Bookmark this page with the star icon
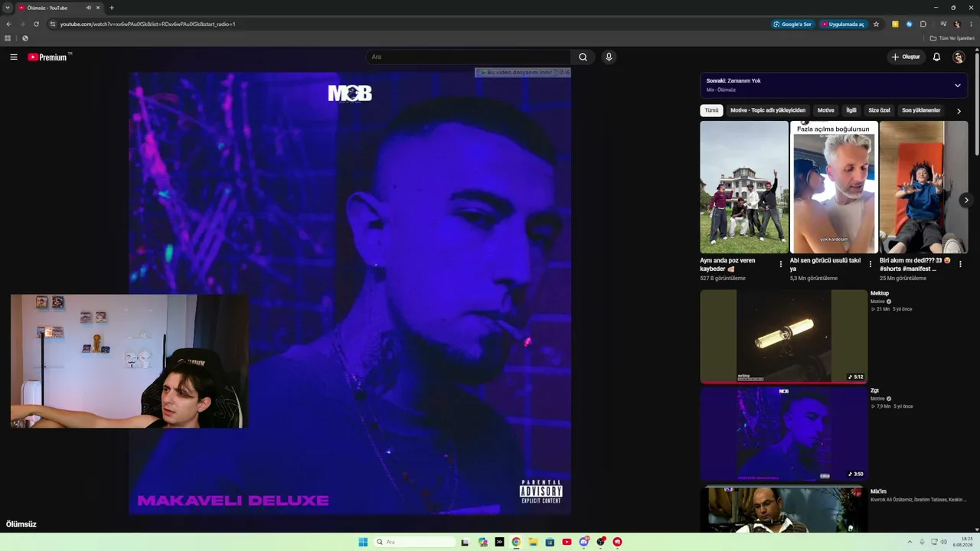Screen dimensions: 980x551 point(876,24)
